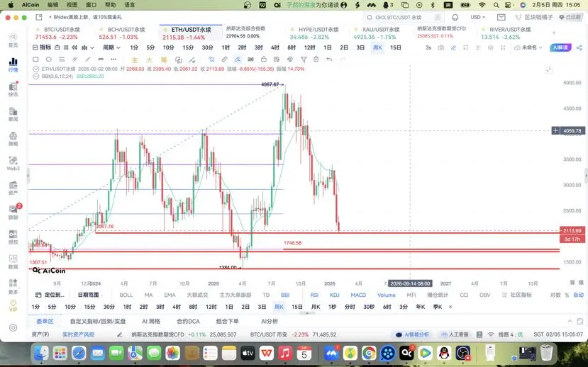Open more drawing tools ellipsis
Viewport: 588px width, 367px height.
coord(113,60)
